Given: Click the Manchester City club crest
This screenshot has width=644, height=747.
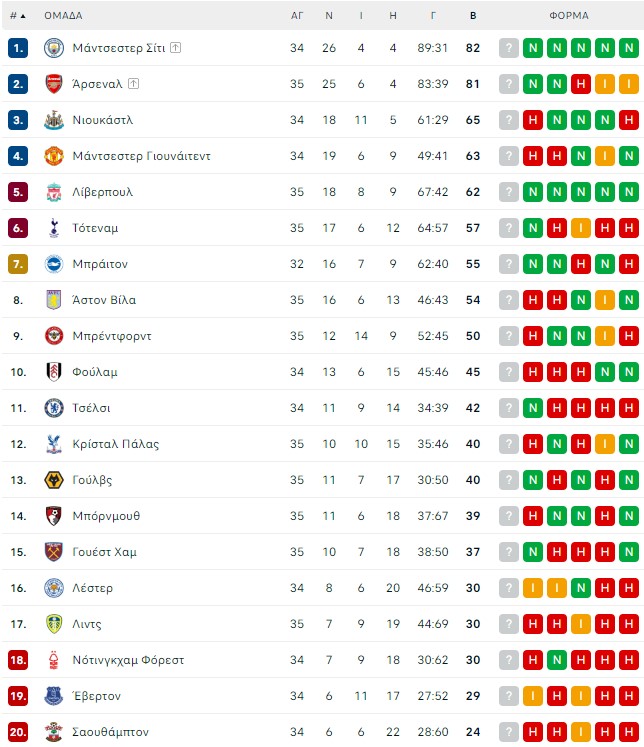Looking at the screenshot, I should 54,48.
